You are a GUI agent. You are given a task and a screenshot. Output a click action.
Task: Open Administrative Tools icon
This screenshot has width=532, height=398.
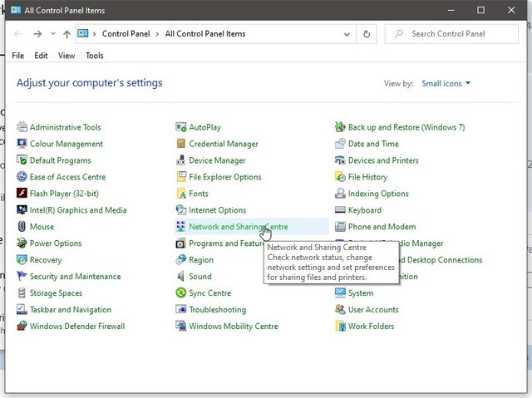pos(22,127)
